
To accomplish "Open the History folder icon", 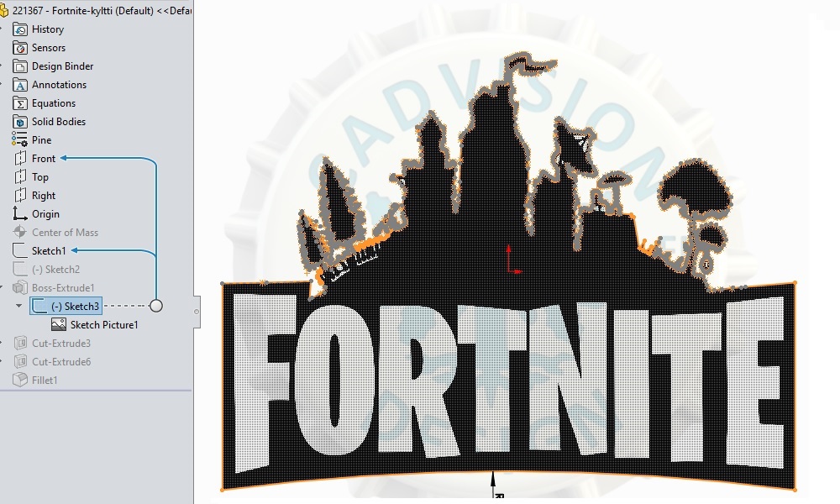I will coord(20,29).
